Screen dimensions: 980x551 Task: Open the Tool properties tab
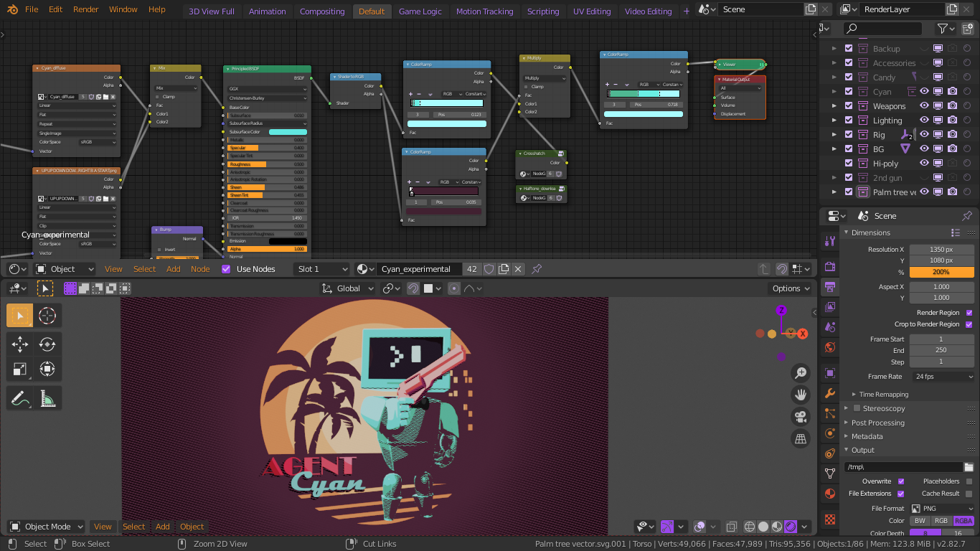830,241
